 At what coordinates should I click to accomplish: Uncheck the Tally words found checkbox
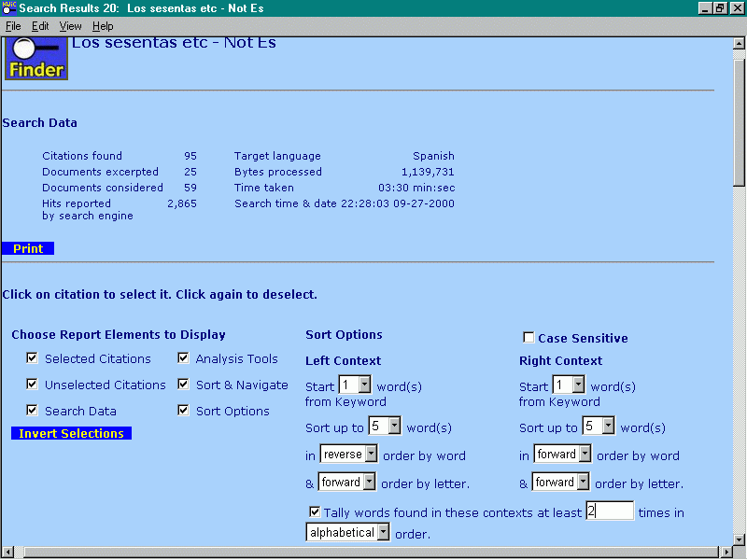pos(315,511)
